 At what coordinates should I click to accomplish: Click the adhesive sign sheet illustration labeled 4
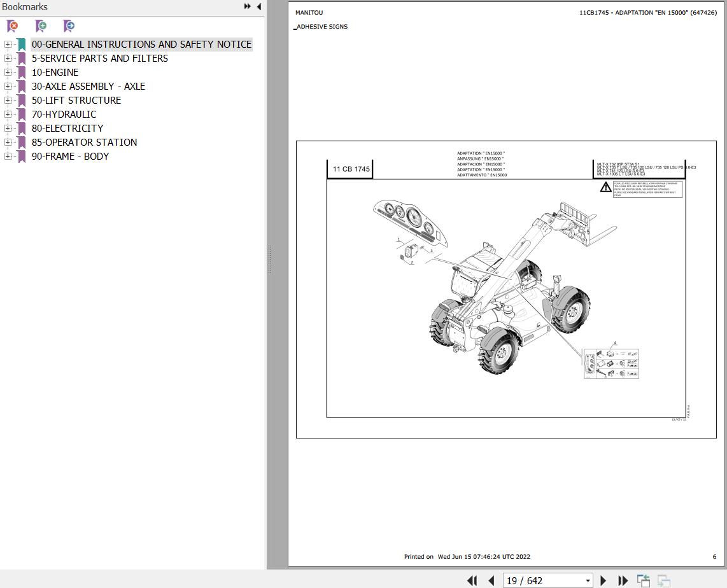611,363
